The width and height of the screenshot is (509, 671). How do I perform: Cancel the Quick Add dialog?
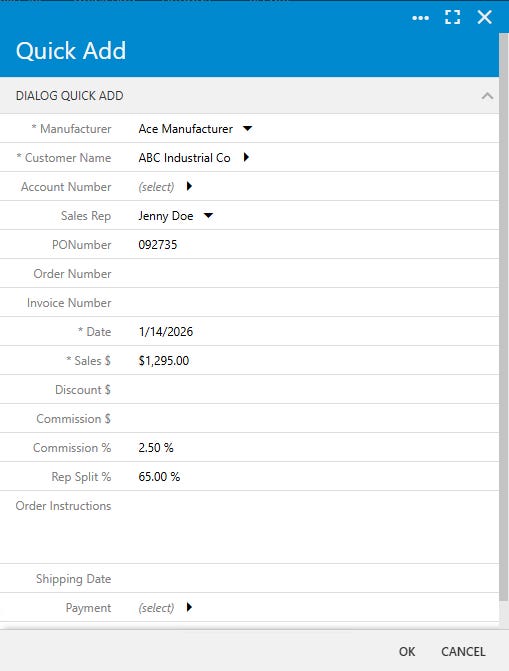point(463,651)
